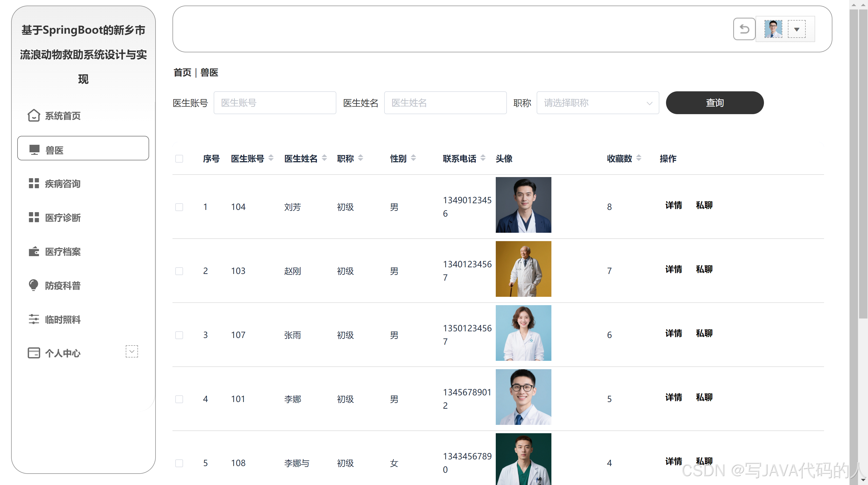
Task: Click 详情 for doctor 刘芳
Action: pyautogui.click(x=674, y=205)
